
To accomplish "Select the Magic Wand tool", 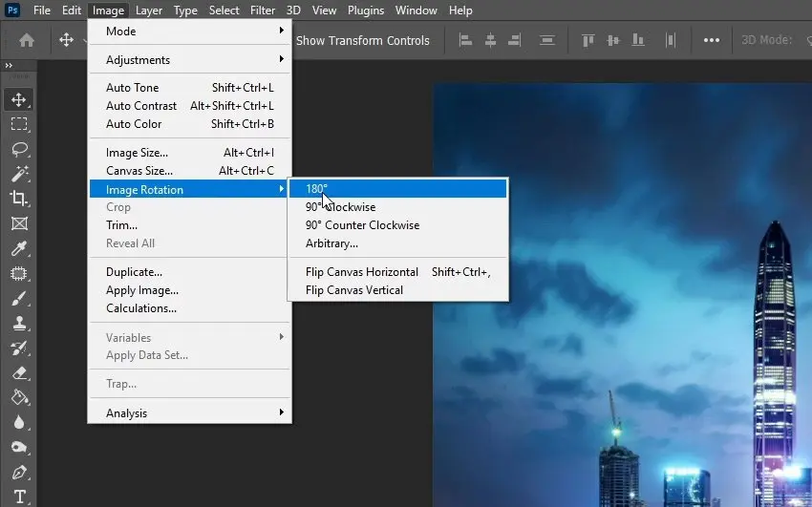I will pos(19,174).
